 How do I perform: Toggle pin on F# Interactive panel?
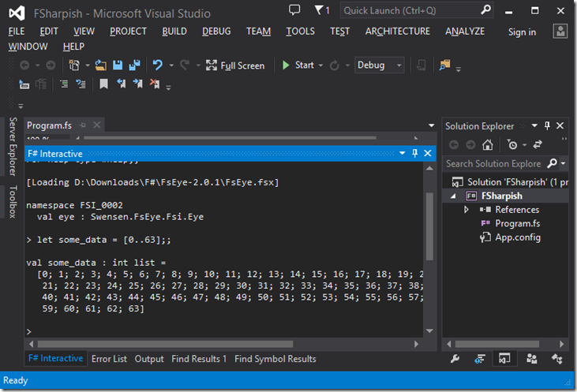414,153
